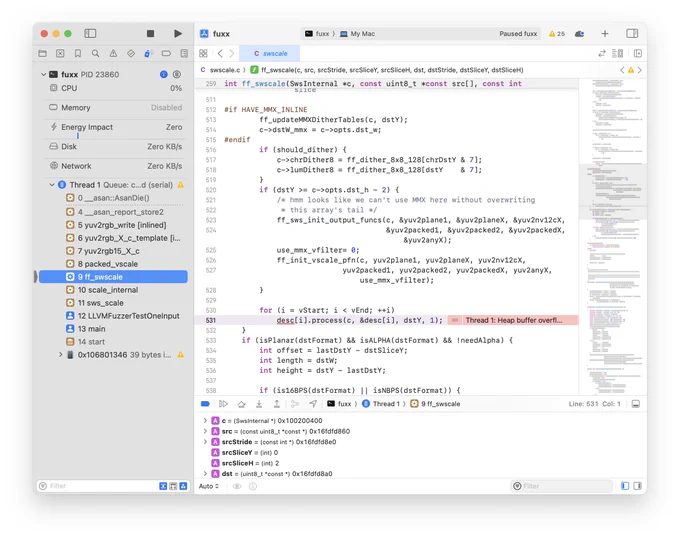Click the Continue program execution button
Viewport: 680px width, 538px height.
[223, 404]
